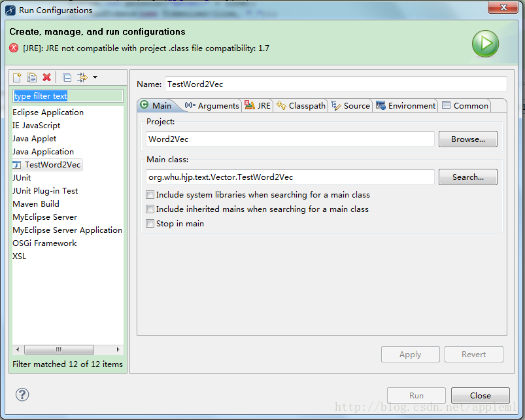Select MyEclipse Server Application entry
This screenshot has width=525, height=420.
pos(67,230)
